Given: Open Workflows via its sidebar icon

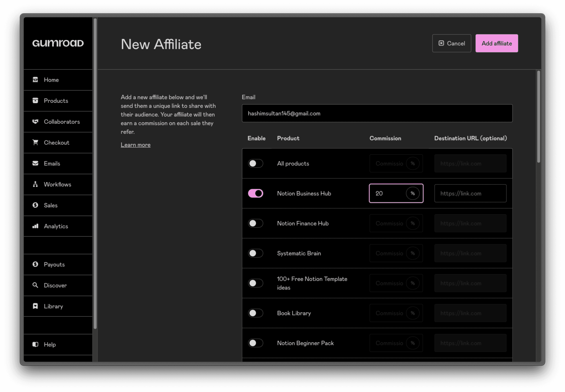Looking at the screenshot, I should [x=35, y=184].
